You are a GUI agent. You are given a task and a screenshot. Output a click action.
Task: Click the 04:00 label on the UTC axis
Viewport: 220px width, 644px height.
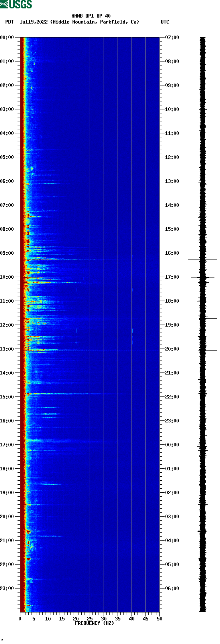pyautogui.click(x=172, y=541)
